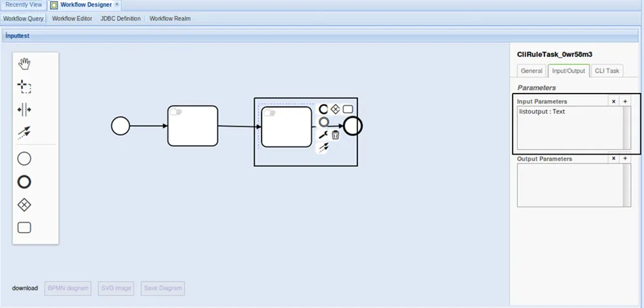
Task: Remove the selected input parameter
Action: [x=613, y=101]
